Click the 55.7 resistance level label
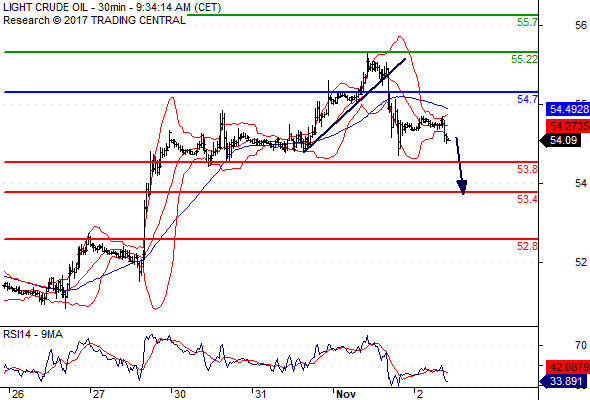This screenshot has width=590, height=400. click(x=527, y=22)
